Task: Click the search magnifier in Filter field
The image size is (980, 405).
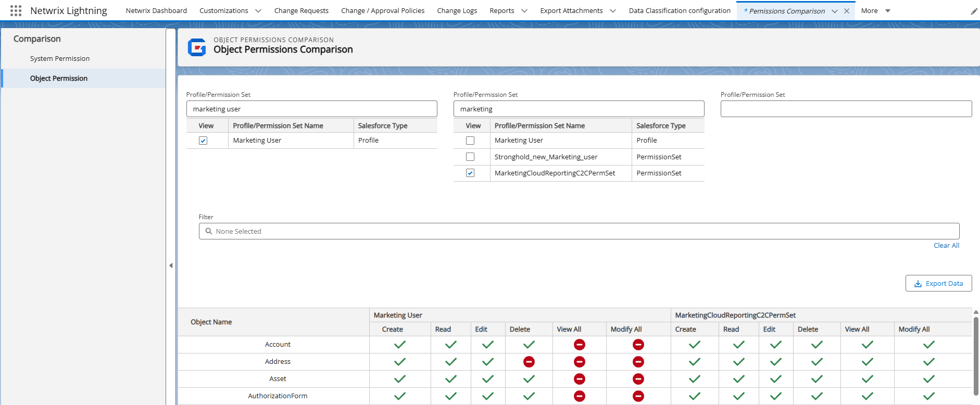Action: (x=209, y=231)
